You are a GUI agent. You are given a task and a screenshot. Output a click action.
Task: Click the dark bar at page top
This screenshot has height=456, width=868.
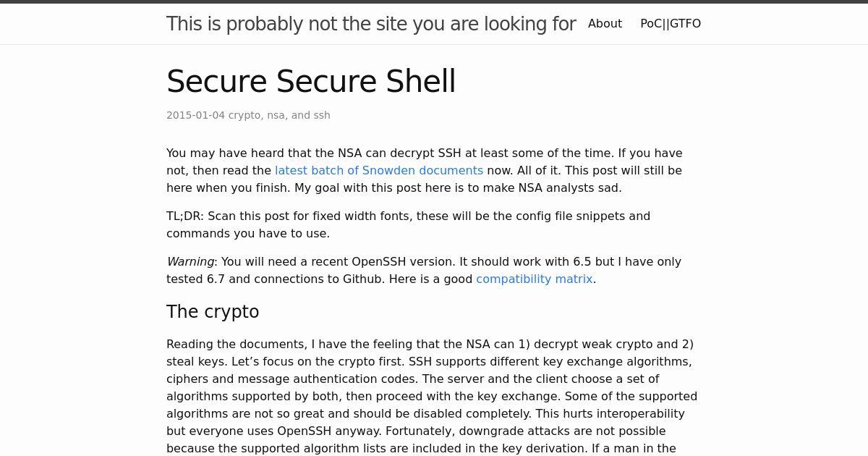click(434, 1)
